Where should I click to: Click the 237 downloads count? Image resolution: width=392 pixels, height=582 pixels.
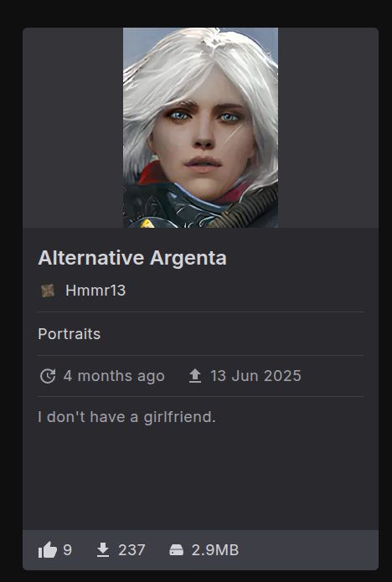pos(132,550)
